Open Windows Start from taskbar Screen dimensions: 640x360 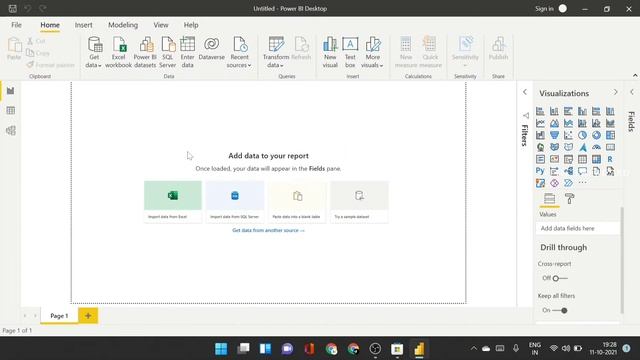coord(221,349)
